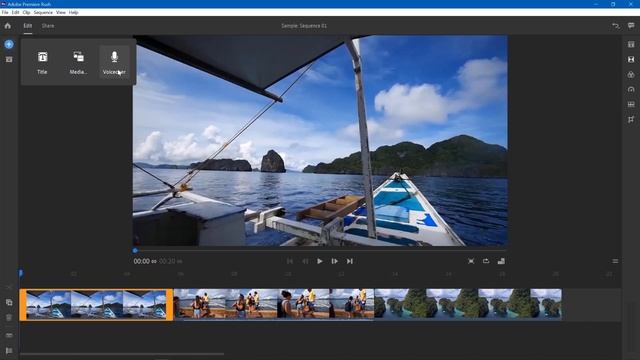Open the Titles panel icon
Image resolution: width=640 pixels, height=360 pixels.
[x=631, y=44]
